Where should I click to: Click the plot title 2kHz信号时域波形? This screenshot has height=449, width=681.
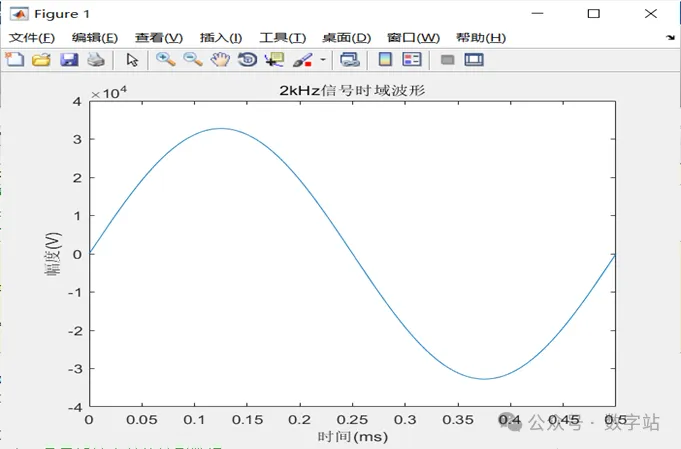352,90
